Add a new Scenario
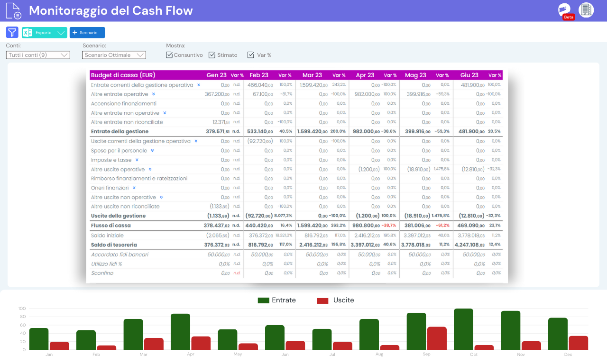Screen dimensions: 607x364 click(x=87, y=33)
